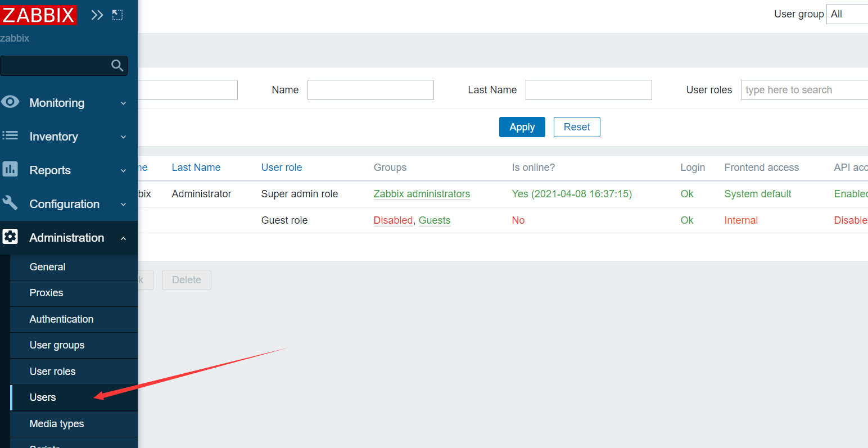This screenshot has width=868, height=448.
Task: Sort by User role column
Action: 282,168
